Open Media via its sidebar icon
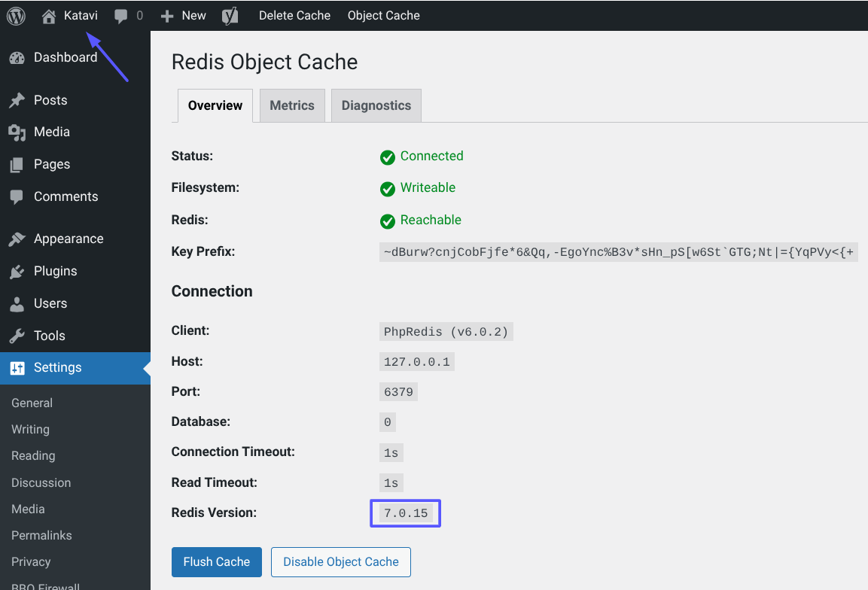The width and height of the screenshot is (868, 590). tap(17, 132)
